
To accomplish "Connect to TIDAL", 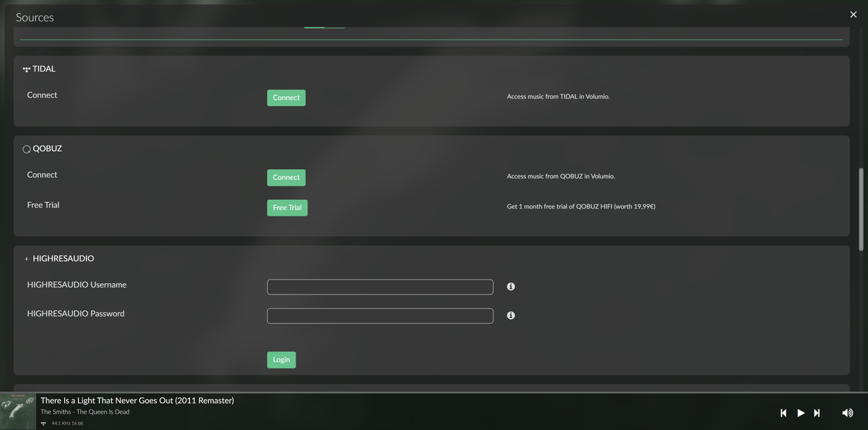I will 286,97.
